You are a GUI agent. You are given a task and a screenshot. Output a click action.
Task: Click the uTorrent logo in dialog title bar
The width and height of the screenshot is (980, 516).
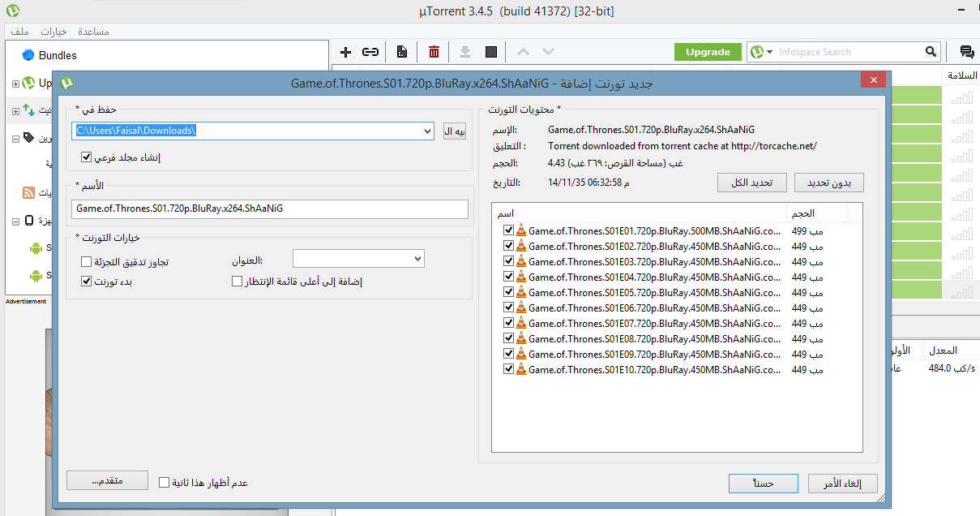66,83
